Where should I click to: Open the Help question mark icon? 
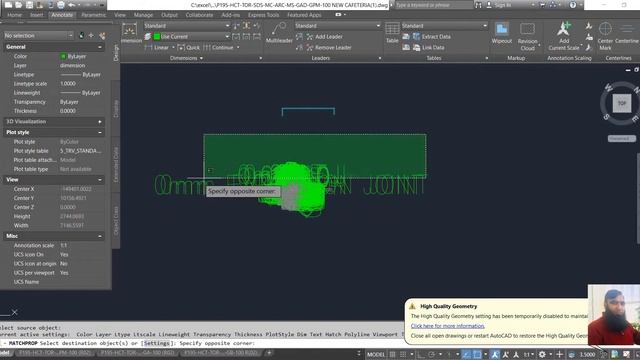(x=573, y=5)
